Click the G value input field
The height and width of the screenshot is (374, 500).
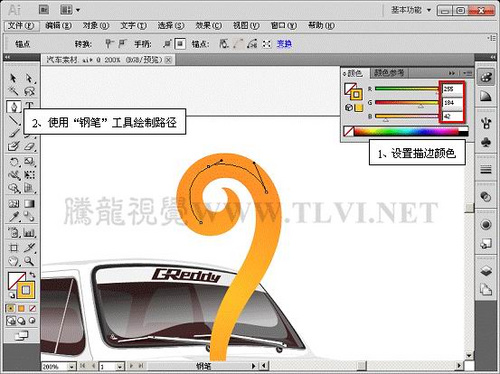452,102
